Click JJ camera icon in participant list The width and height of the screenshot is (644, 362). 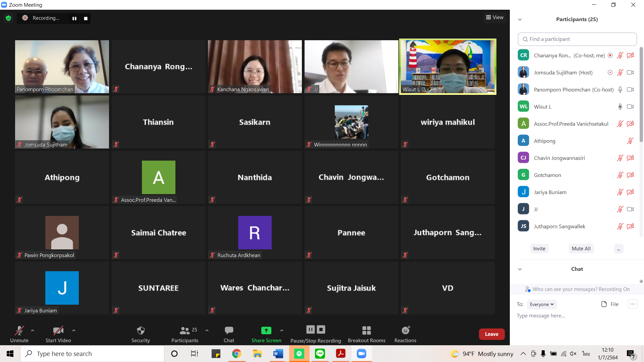click(x=631, y=209)
